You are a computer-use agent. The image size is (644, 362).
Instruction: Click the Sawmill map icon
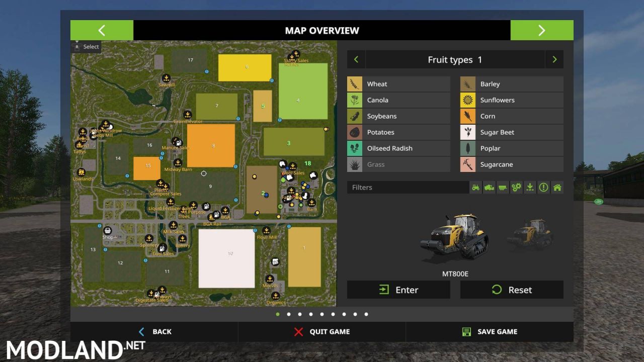pyautogui.click(x=166, y=78)
